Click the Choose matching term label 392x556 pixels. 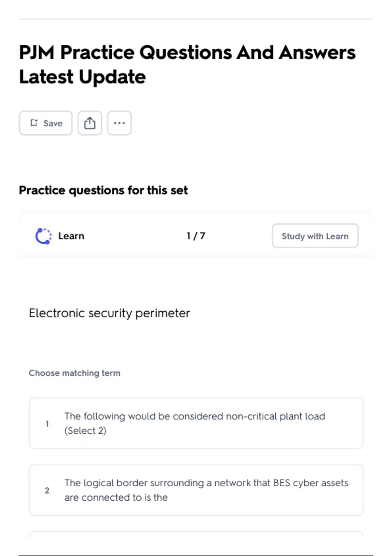pyautogui.click(x=74, y=373)
